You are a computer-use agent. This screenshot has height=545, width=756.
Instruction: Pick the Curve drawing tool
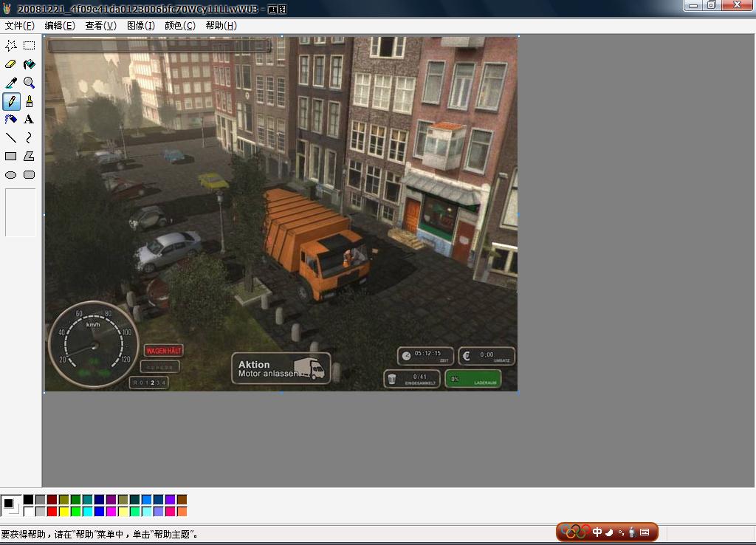coord(29,137)
